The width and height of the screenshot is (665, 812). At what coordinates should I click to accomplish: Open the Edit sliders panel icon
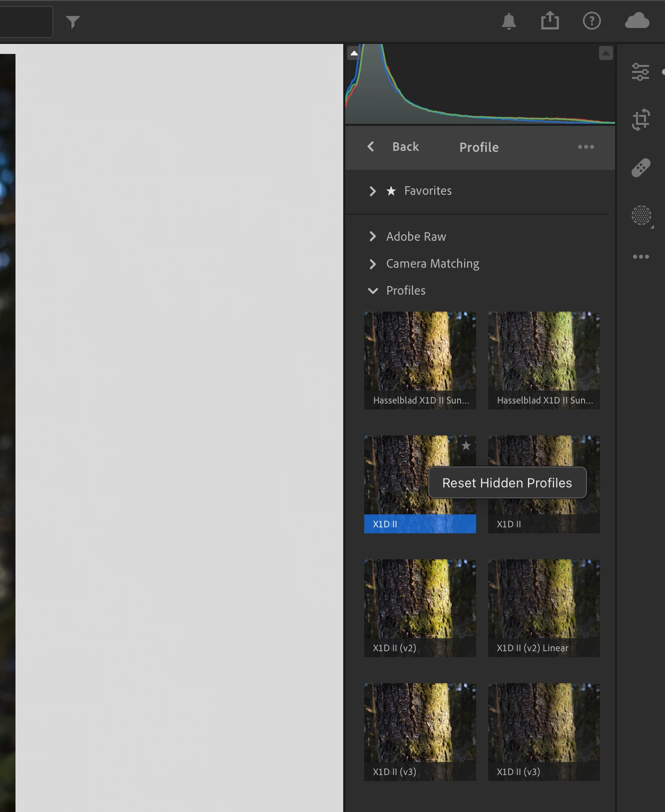coord(641,72)
